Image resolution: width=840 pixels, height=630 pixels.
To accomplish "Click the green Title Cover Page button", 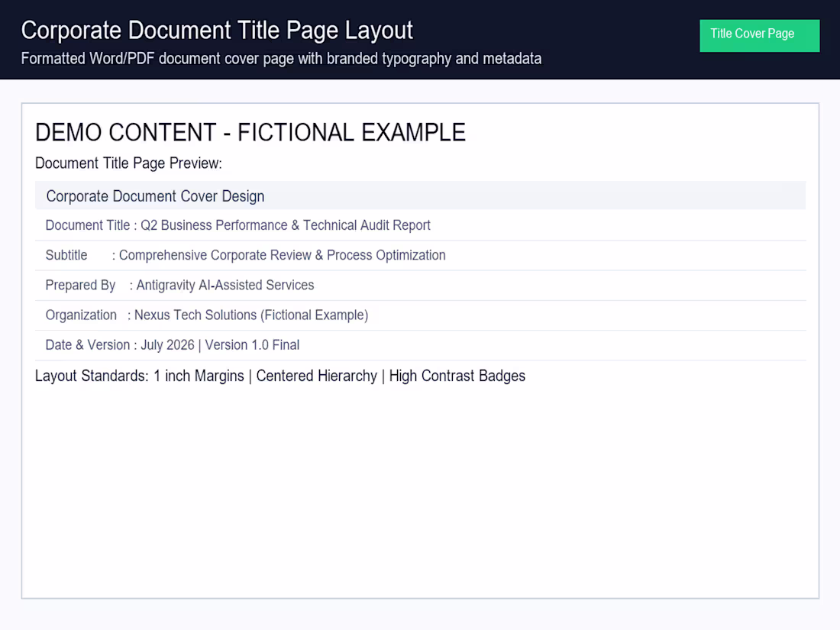I will 759,35.
